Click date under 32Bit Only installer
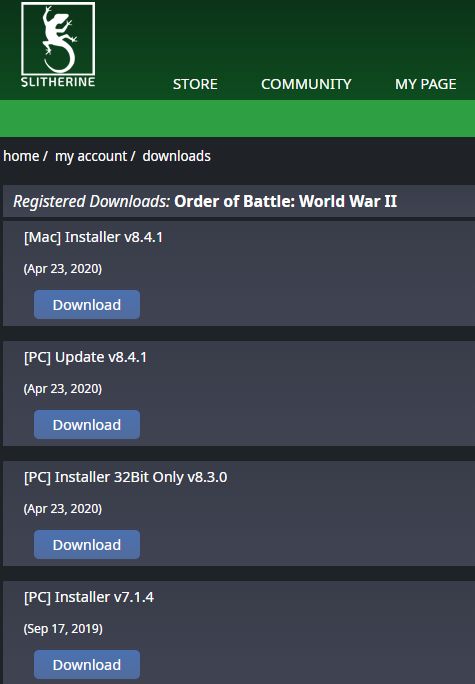 [x=63, y=509]
